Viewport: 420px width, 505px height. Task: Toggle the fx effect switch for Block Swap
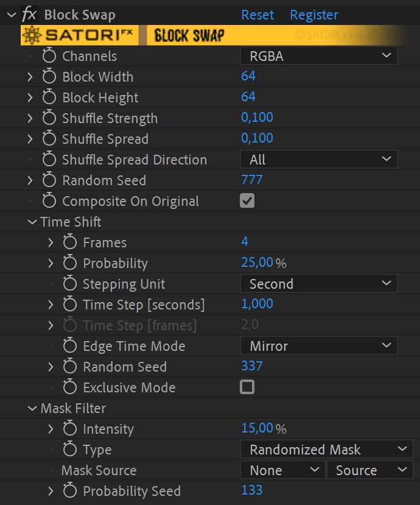tap(29, 15)
